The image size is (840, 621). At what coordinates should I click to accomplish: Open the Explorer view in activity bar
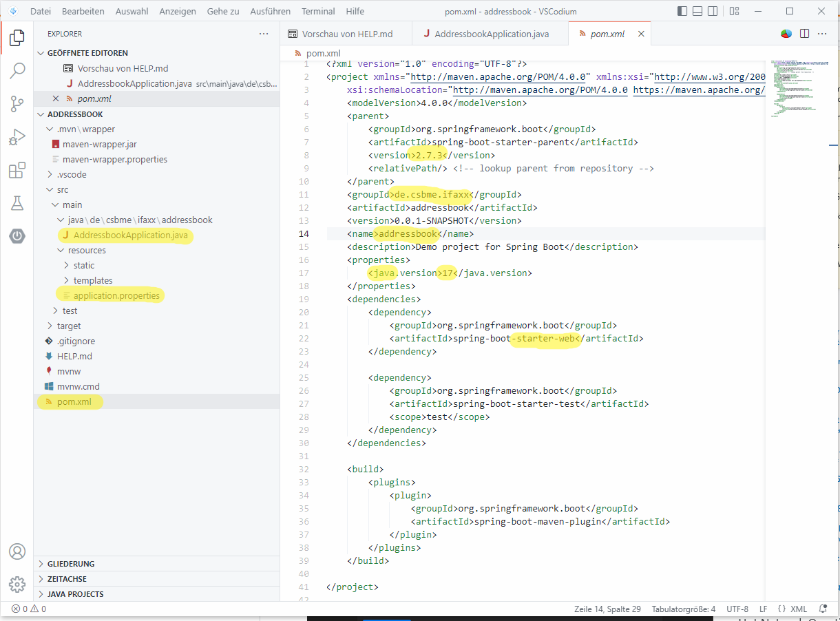click(17, 39)
